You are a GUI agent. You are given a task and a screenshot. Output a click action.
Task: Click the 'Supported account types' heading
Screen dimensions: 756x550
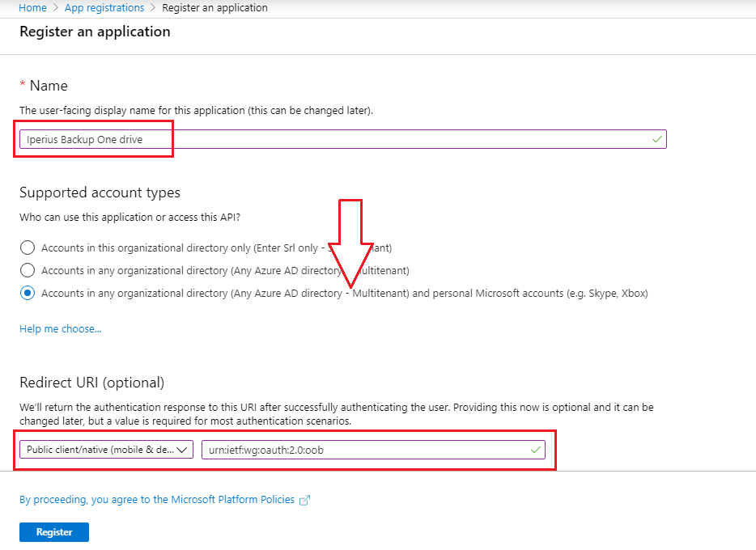click(100, 192)
